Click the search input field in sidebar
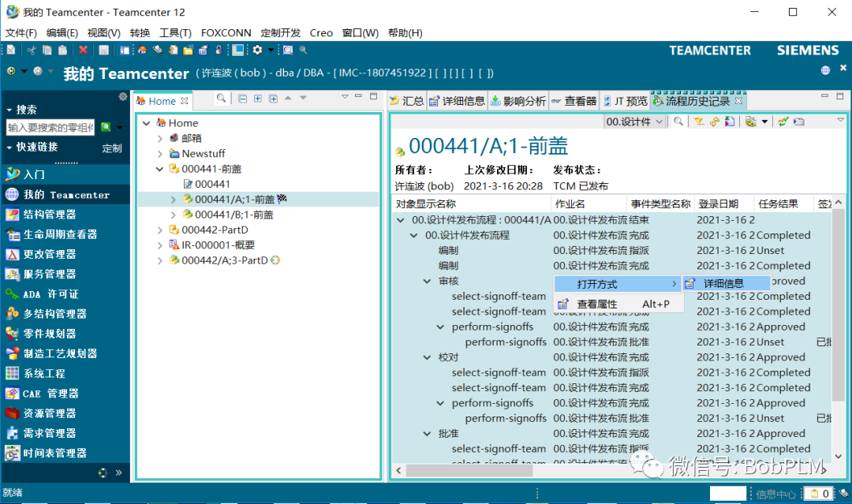 point(50,128)
